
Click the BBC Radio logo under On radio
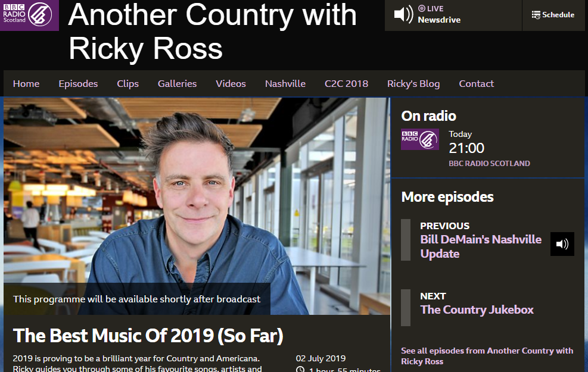[x=419, y=139]
